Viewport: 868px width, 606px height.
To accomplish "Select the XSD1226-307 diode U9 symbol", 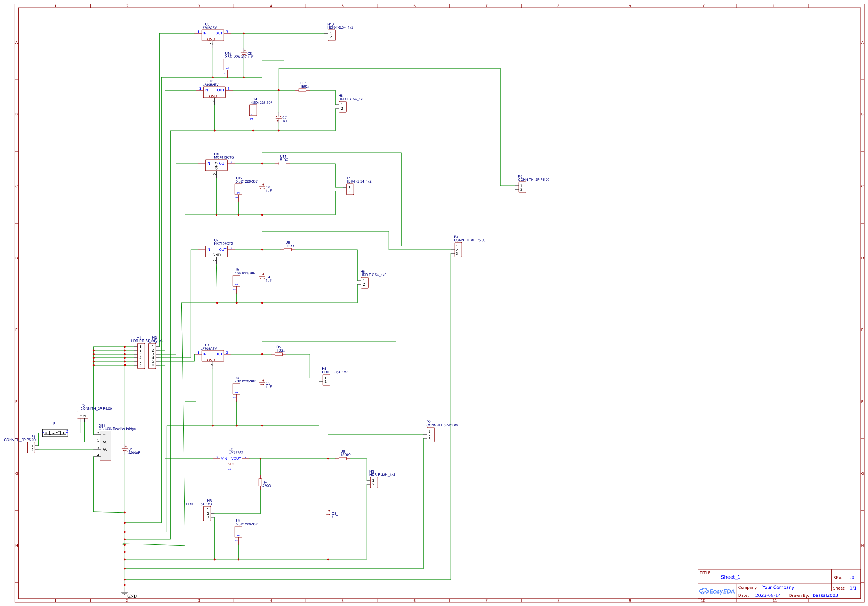I will click(x=236, y=280).
